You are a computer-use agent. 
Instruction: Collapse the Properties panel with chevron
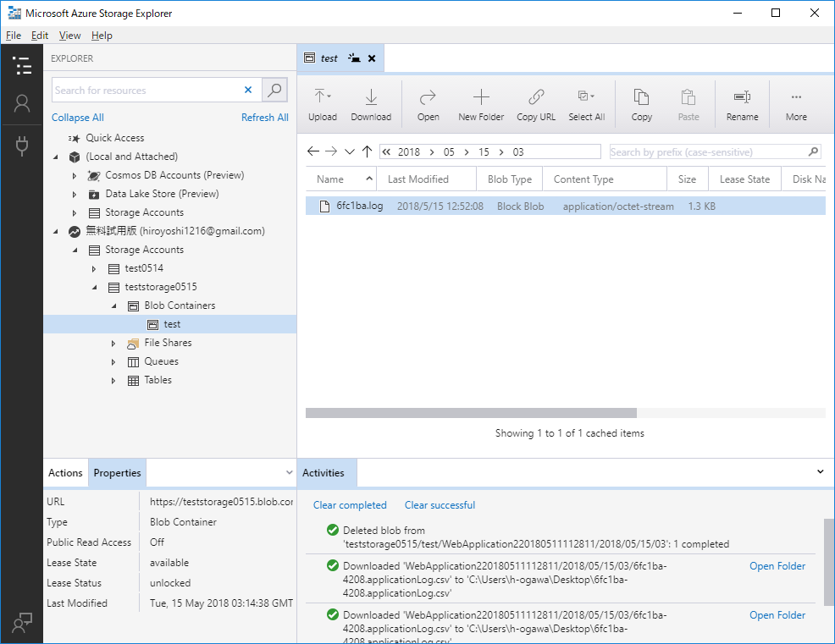289,472
